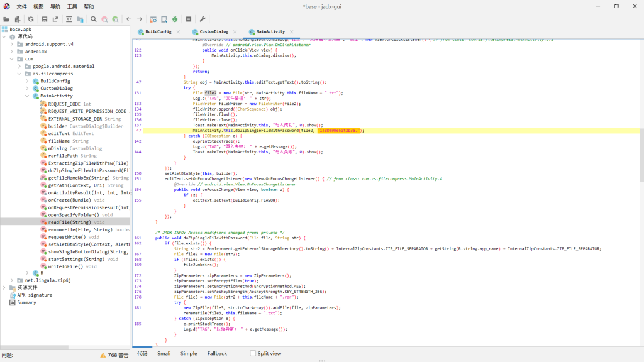Collapse the MainActivity class node
Image resolution: width=644 pixels, height=362 pixels.
[x=27, y=96]
